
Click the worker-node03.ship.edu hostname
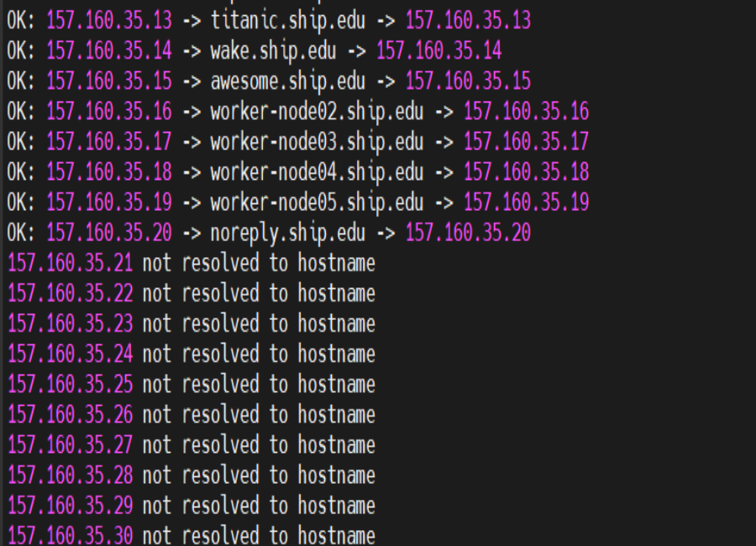pos(317,141)
